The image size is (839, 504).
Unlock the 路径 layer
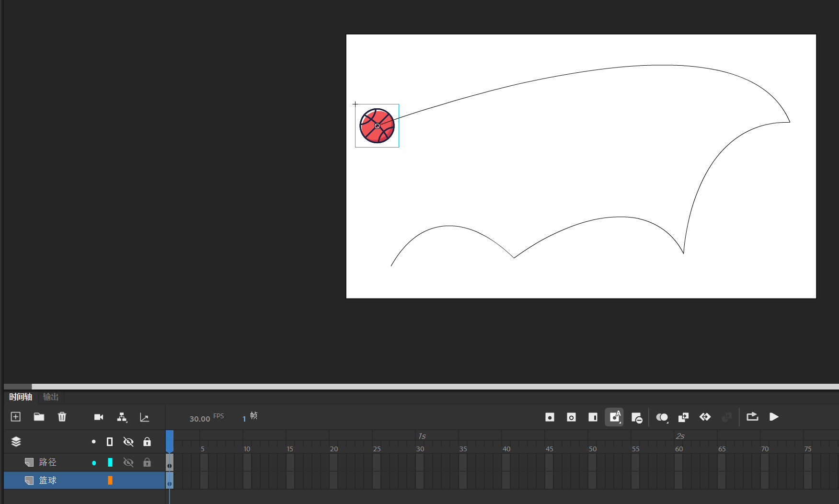[x=147, y=462]
